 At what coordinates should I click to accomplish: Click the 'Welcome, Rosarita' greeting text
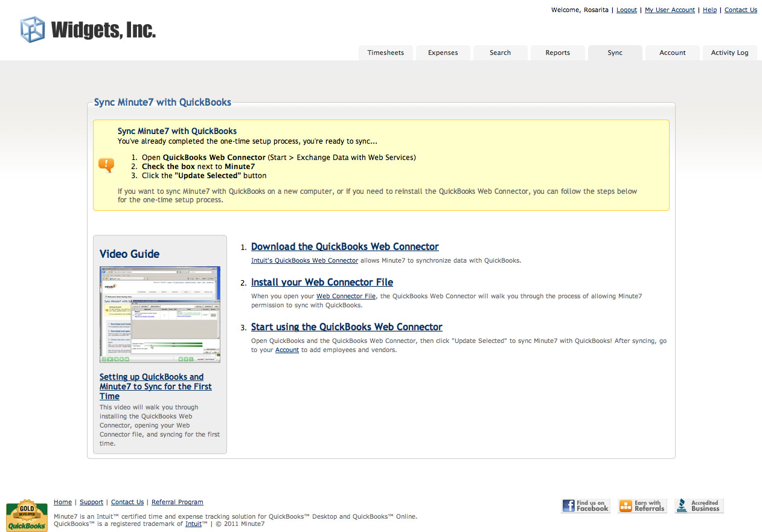tap(580, 10)
